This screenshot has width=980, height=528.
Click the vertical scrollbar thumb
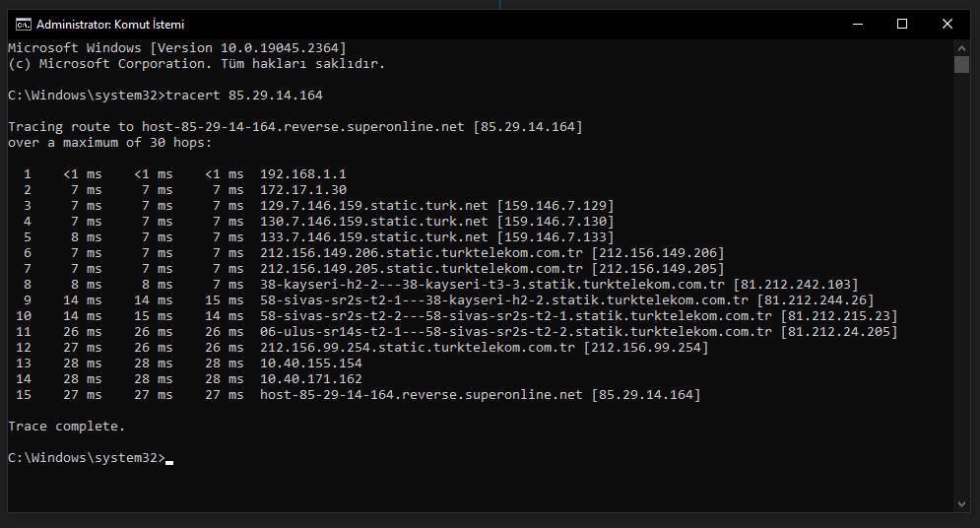click(x=961, y=64)
